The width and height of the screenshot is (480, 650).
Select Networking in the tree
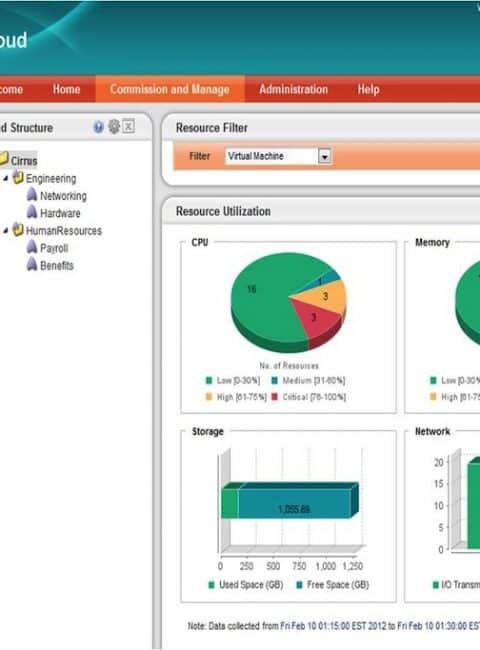click(63, 196)
